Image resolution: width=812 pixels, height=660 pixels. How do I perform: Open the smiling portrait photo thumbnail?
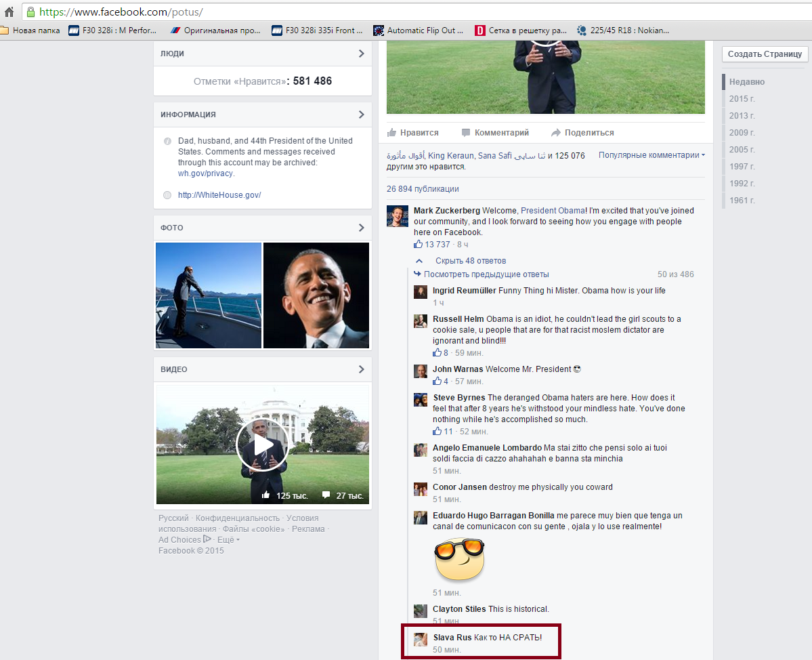coord(316,295)
